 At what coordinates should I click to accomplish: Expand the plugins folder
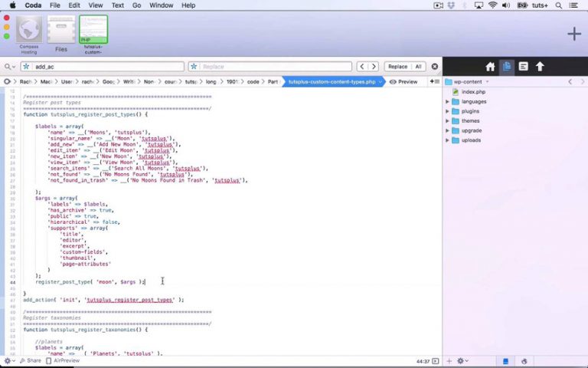point(447,111)
